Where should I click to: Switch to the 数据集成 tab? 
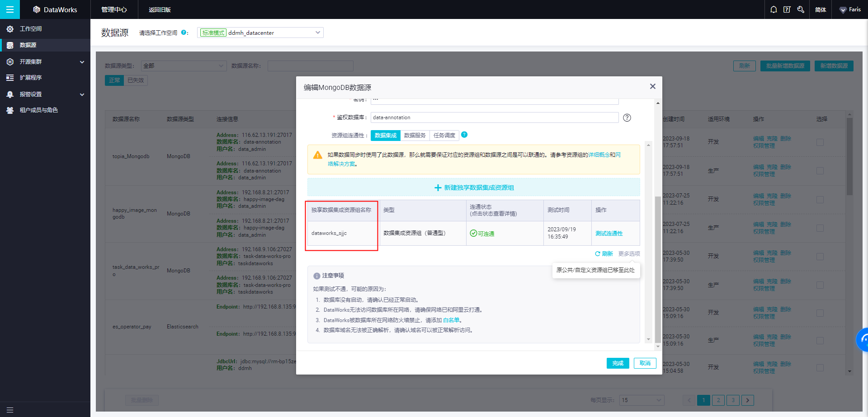386,135
